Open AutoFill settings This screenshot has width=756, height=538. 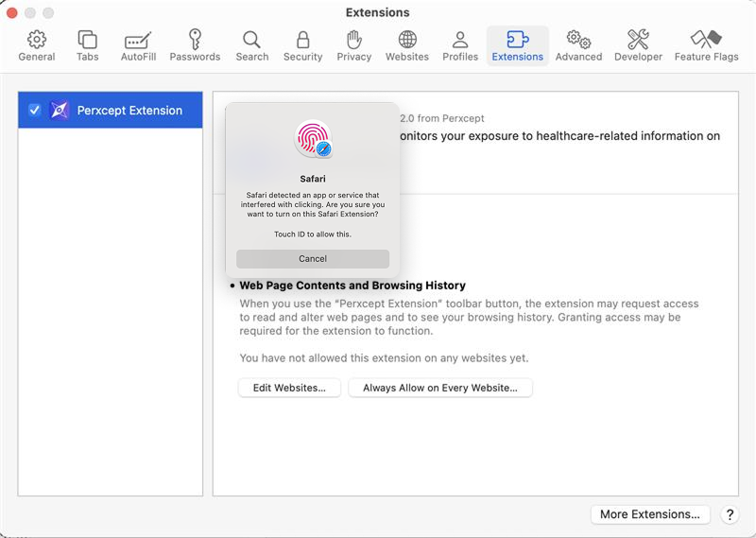tap(138, 45)
